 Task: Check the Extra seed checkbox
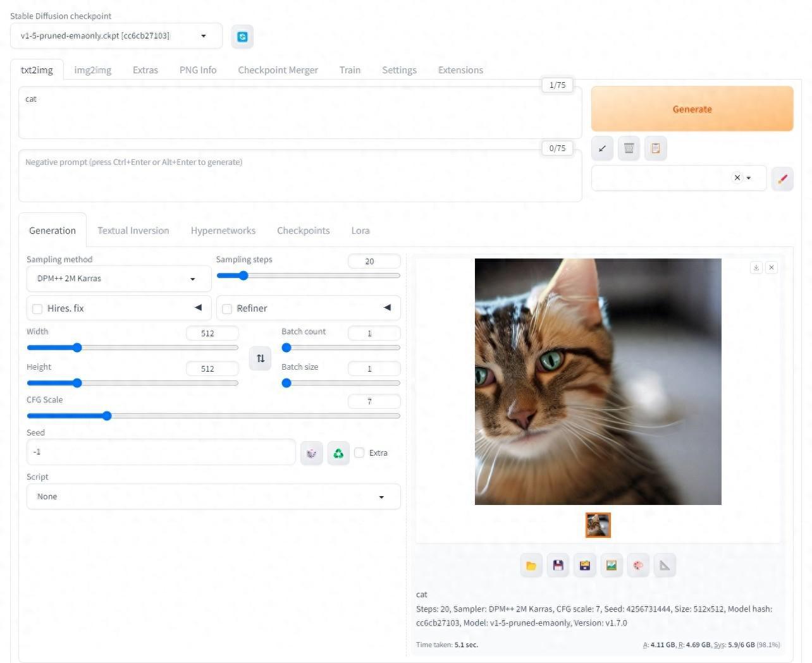(359, 453)
